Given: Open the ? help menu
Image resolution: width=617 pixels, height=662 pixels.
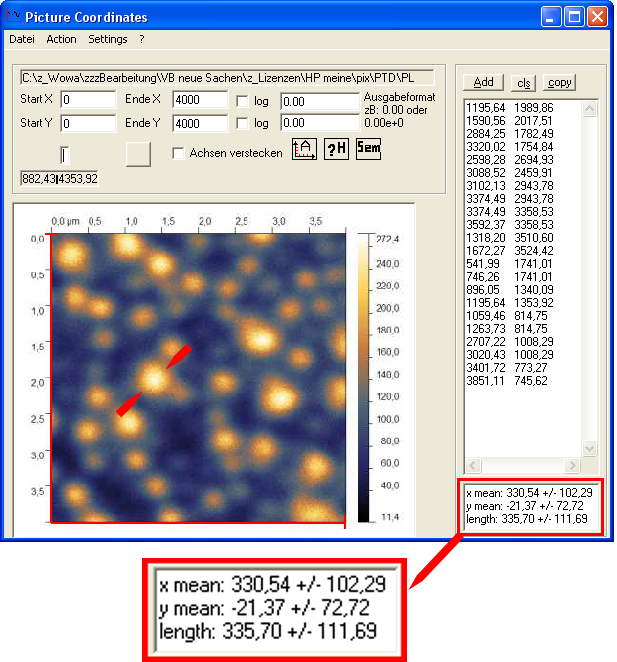Looking at the screenshot, I should tap(142, 39).
